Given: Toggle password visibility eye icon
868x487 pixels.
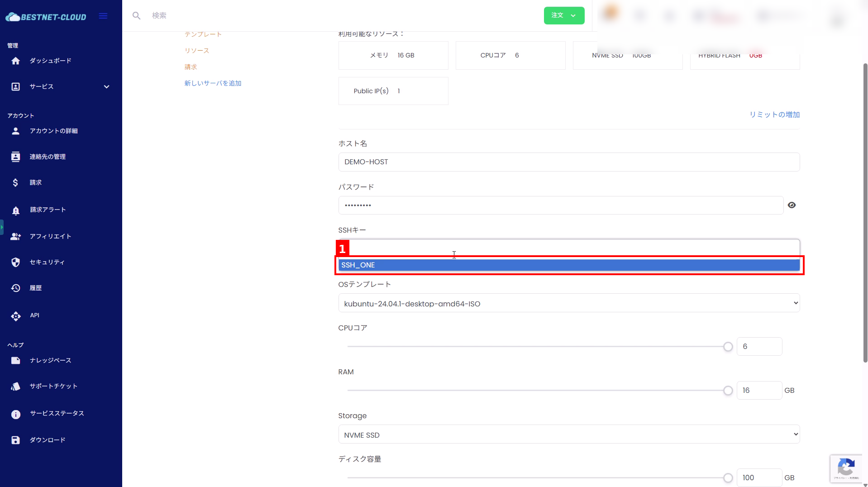Looking at the screenshot, I should point(792,205).
